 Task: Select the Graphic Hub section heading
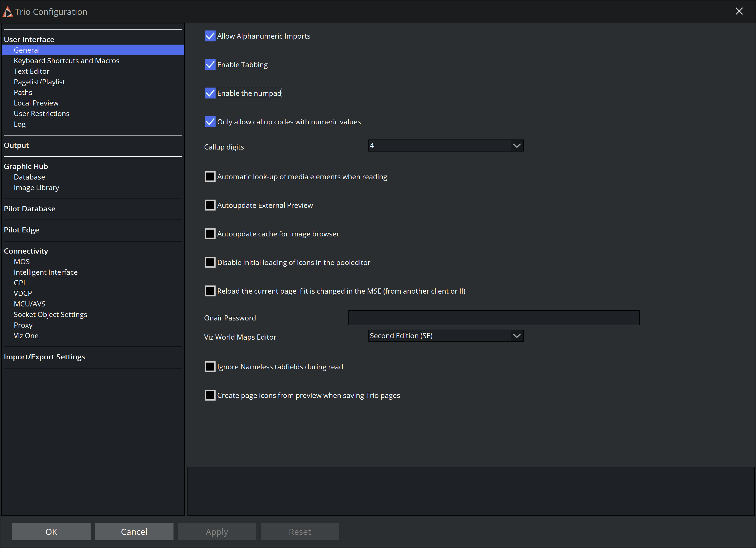pyautogui.click(x=26, y=166)
